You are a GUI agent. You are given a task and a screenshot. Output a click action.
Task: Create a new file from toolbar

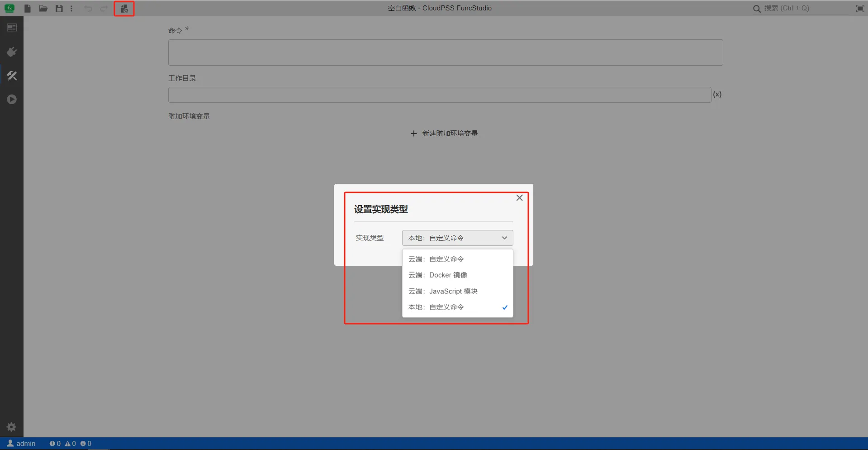point(28,9)
